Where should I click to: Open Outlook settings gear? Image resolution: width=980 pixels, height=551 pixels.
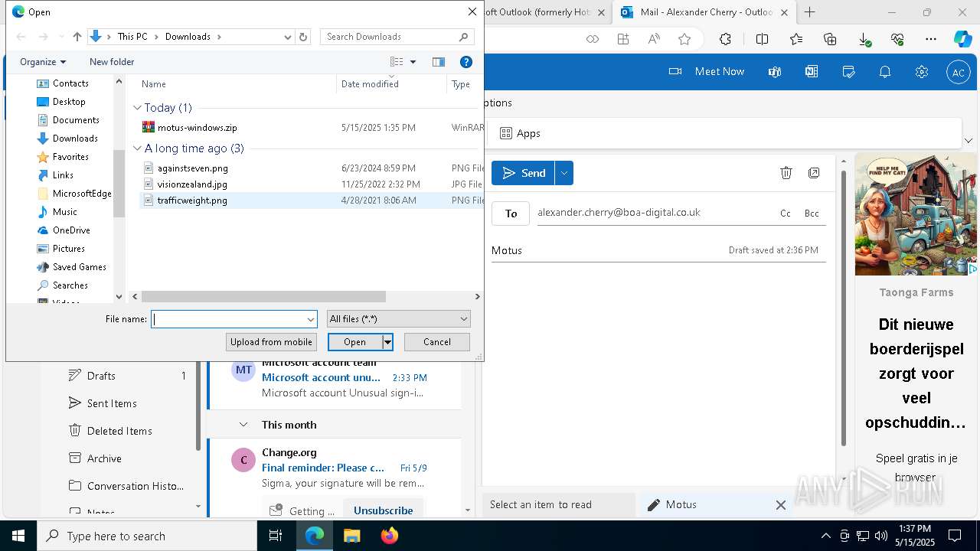point(922,71)
